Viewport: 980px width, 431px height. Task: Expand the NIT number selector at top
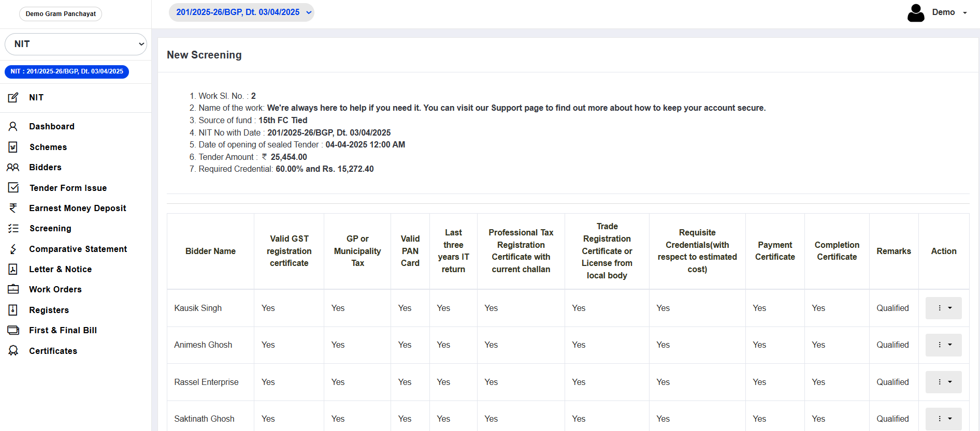click(241, 12)
